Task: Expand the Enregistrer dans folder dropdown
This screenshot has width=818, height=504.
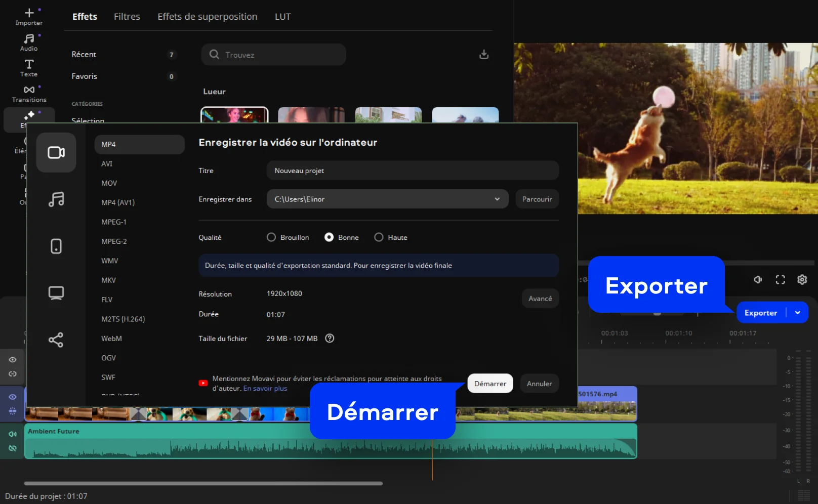Action: click(497, 199)
